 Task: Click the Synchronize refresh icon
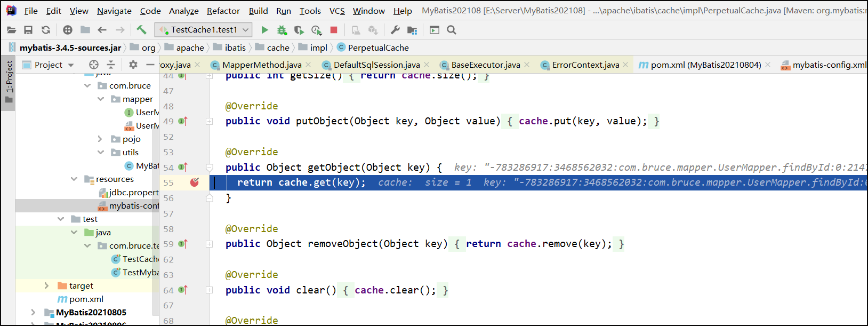coord(46,30)
